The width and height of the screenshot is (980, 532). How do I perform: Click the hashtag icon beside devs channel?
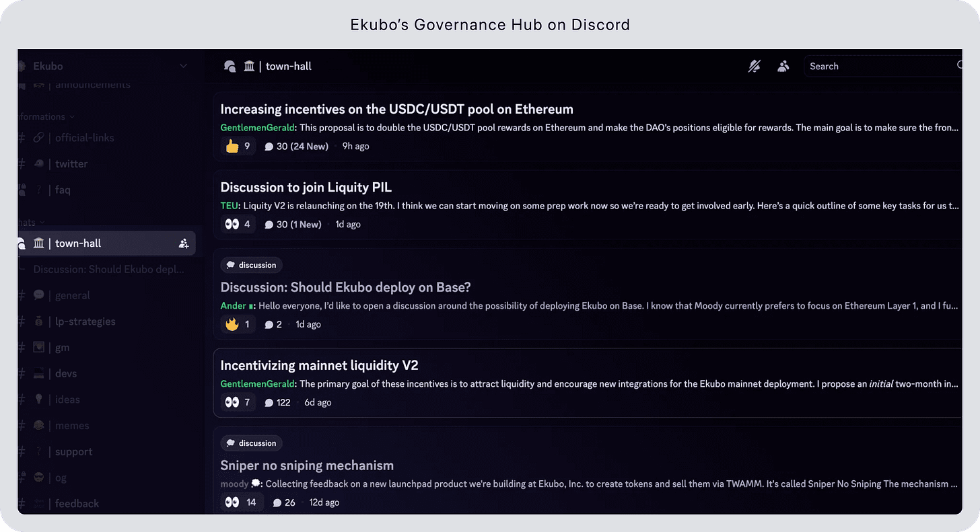[x=22, y=373]
